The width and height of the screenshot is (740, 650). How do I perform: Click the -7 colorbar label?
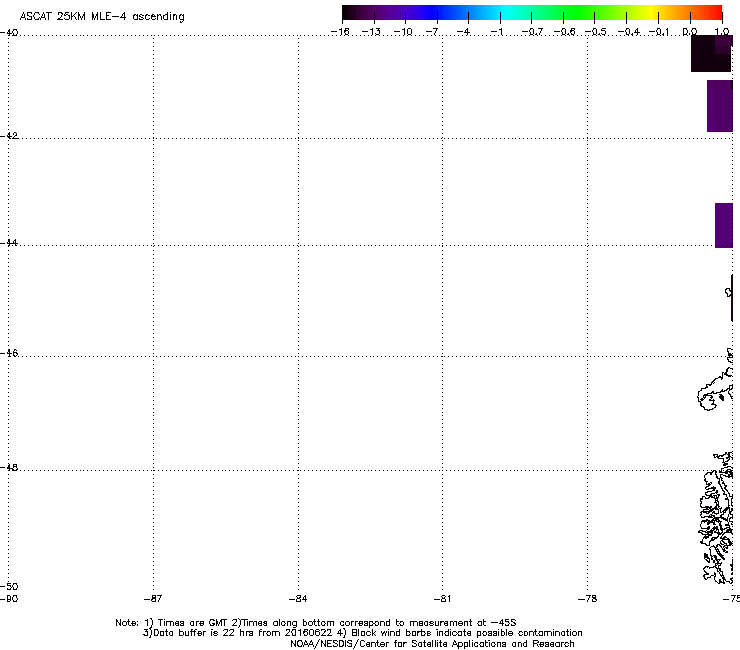tap(432, 32)
